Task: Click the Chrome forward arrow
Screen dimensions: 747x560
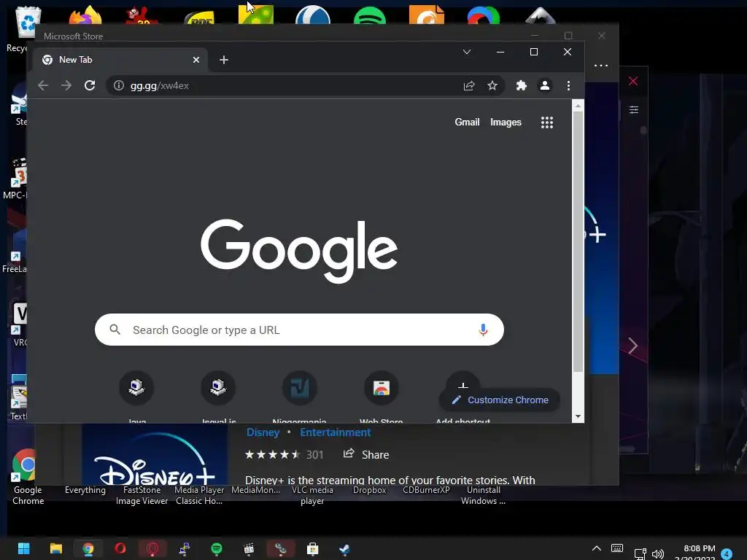Action: tap(66, 86)
